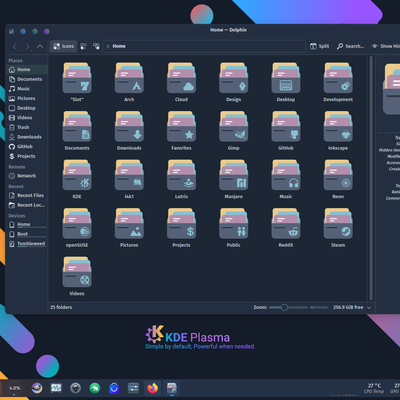Screen dimensions: 400x400
Task: Go up one level with the up arrow
Action: tap(40, 46)
